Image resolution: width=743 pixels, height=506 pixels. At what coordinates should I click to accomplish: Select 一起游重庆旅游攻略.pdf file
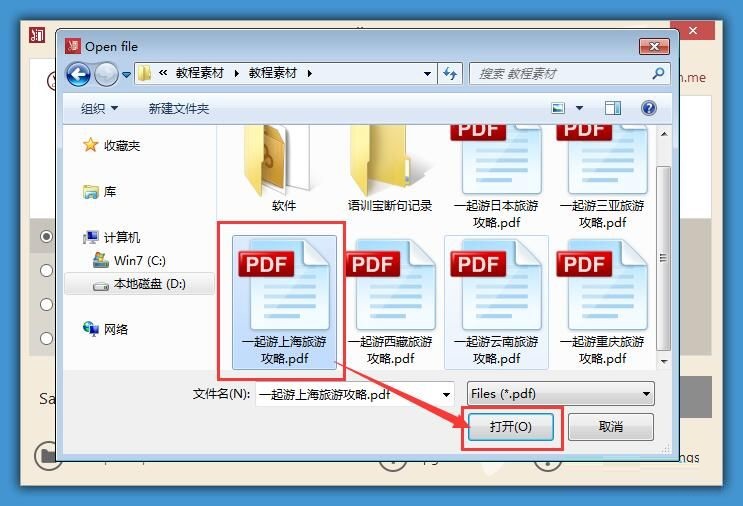(x=602, y=302)
